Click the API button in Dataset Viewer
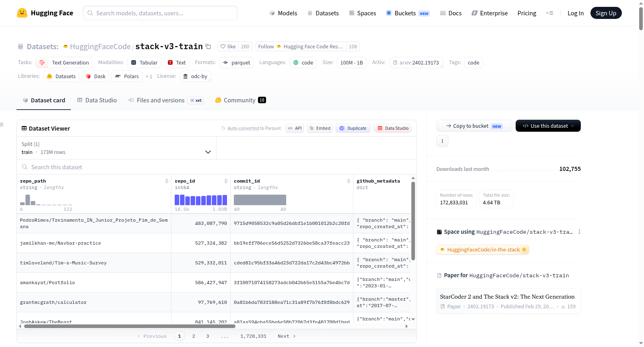The width and height of the screenshot is (644, 347). (x=295, y=128)
